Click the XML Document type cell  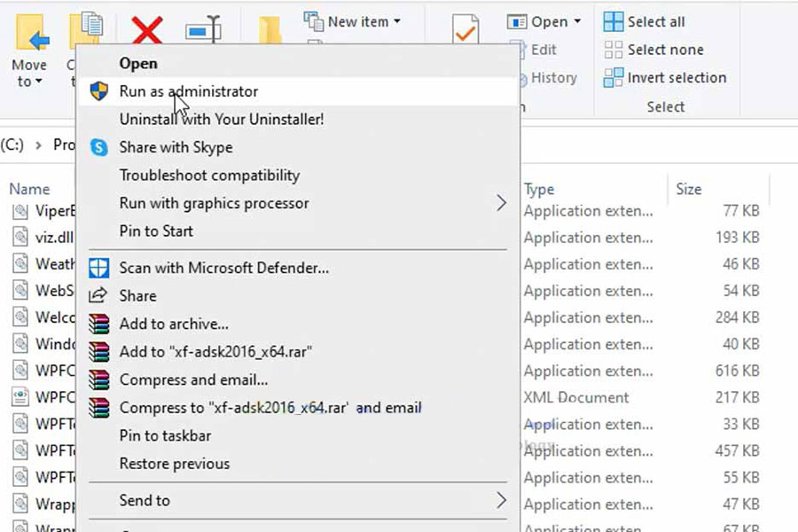(576, 397)
